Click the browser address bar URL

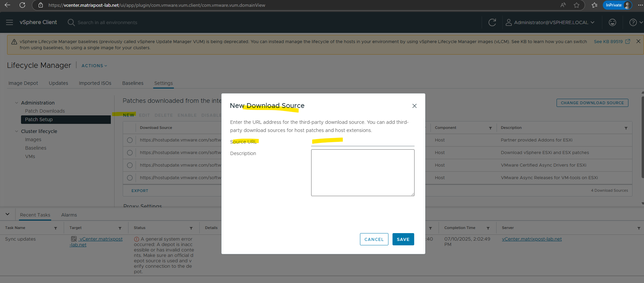click(157, 5)
